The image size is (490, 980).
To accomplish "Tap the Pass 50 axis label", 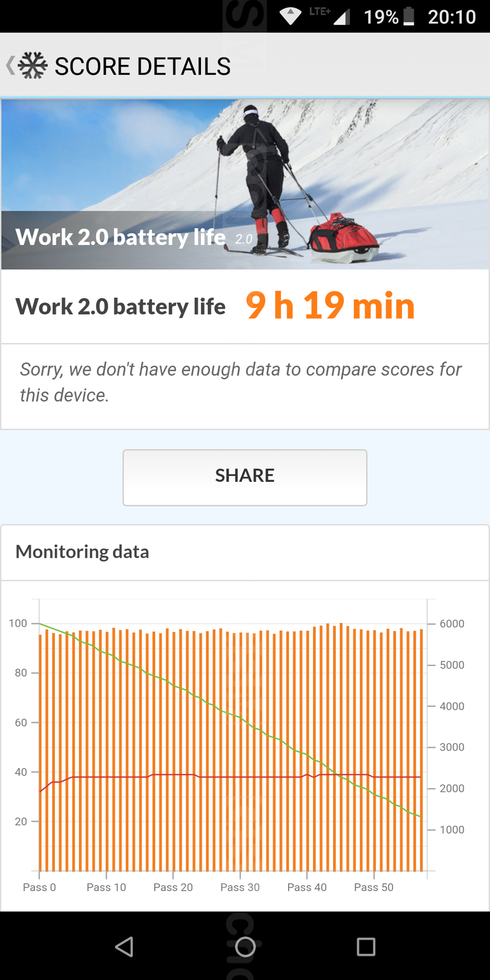I will point(374,887).
